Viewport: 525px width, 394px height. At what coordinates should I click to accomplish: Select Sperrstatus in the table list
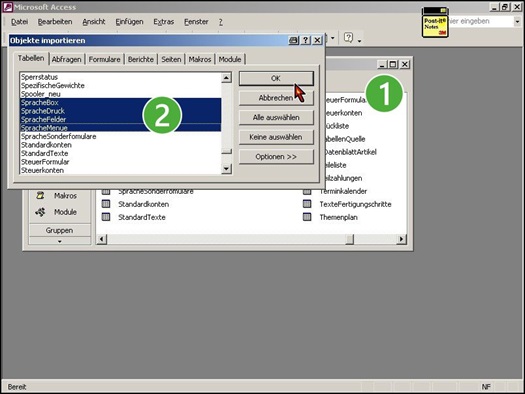tap(121, 77)
